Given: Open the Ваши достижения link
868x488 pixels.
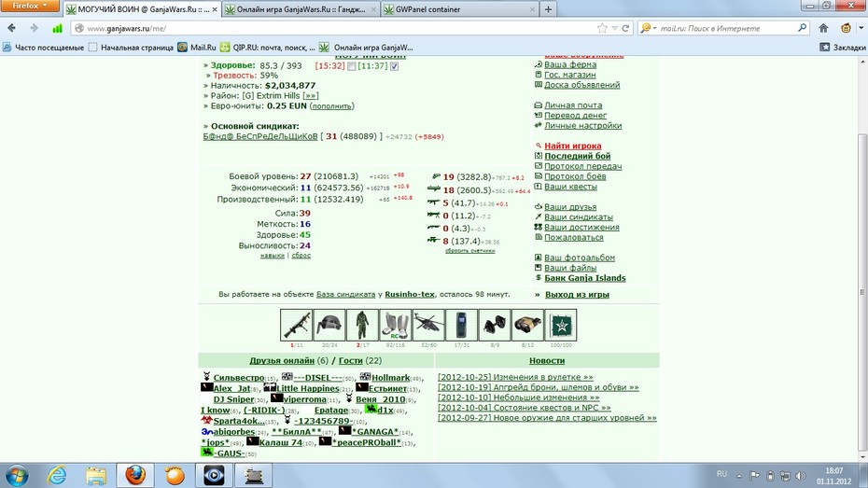Looking at the screenshot, I should [581, 228].
